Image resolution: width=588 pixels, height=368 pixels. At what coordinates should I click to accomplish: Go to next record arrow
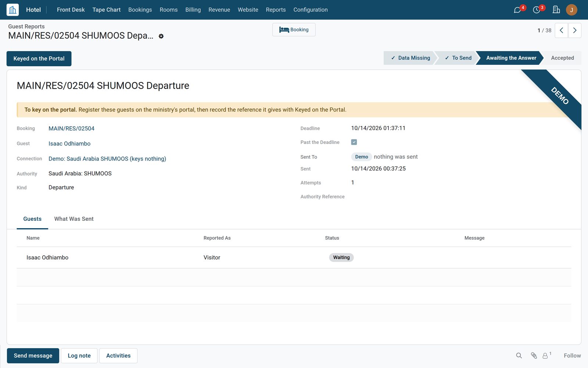[575, 31]
